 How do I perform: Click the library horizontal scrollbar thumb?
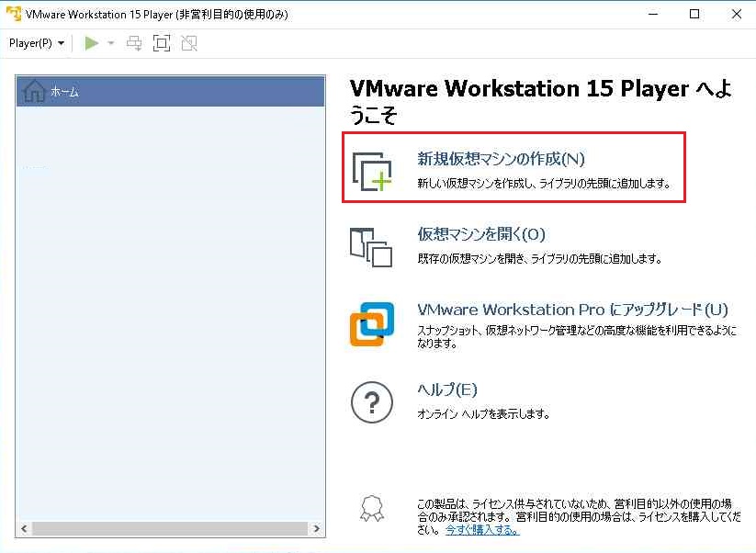pyautogui.click(x=170, y=529)
